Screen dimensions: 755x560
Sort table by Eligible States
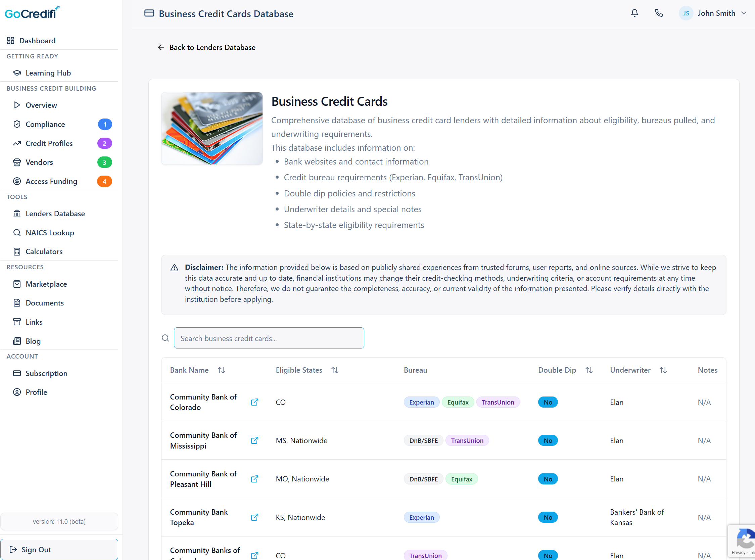click(x=335, y=370)
